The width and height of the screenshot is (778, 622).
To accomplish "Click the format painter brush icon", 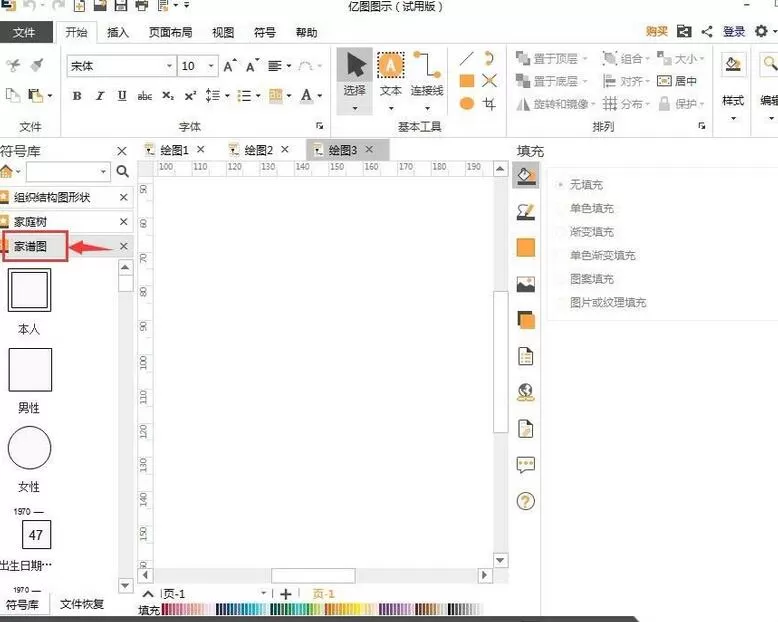I will click(x=37, y=65).
